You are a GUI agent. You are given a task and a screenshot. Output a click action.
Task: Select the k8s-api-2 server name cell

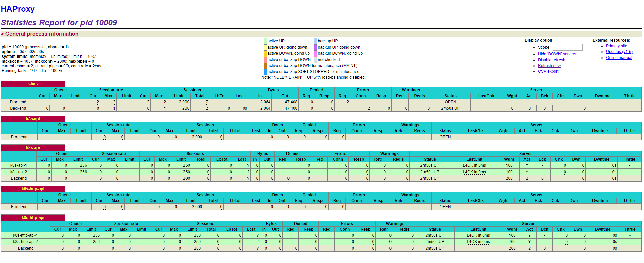coord(19,172)
